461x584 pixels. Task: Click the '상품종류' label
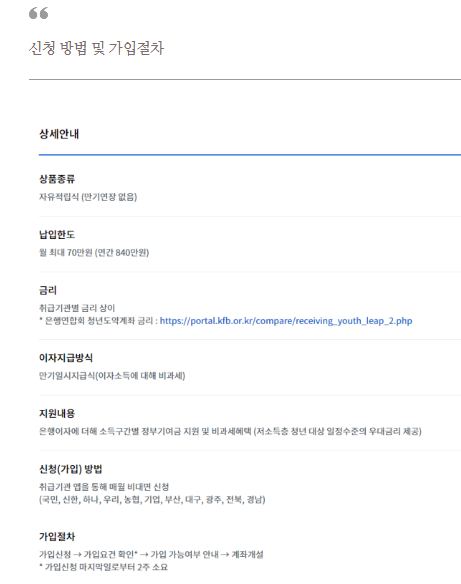tap(57, 179)
